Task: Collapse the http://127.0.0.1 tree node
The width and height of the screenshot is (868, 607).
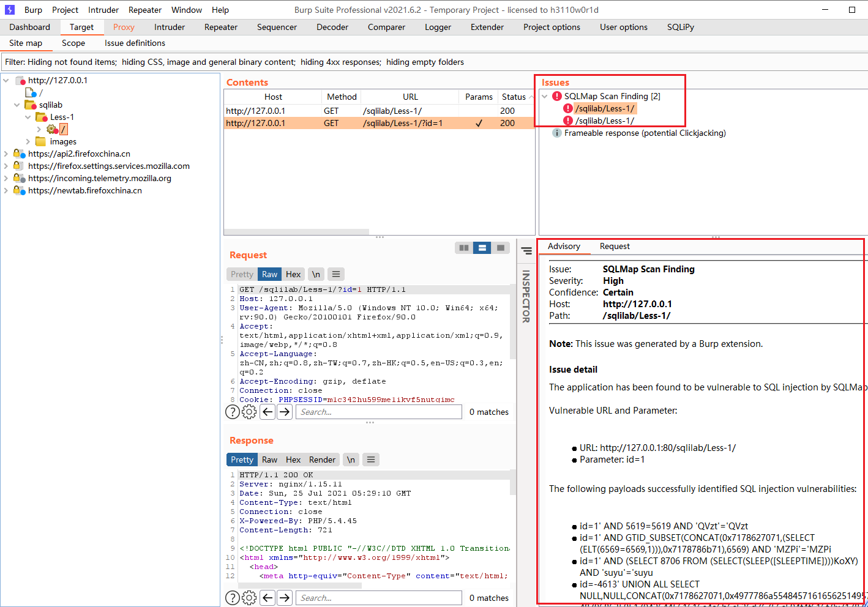Action: click(6, 80)
